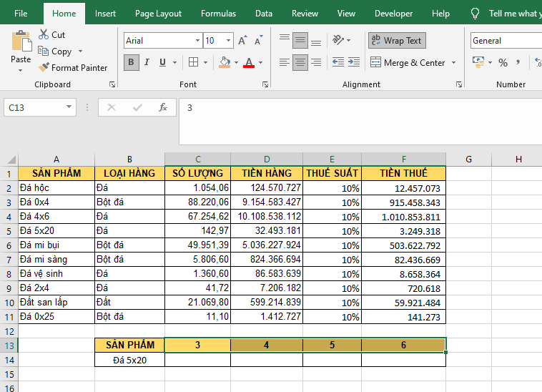
Task: Click the Increase Font Size icon
Action: [x=243, y=41]
